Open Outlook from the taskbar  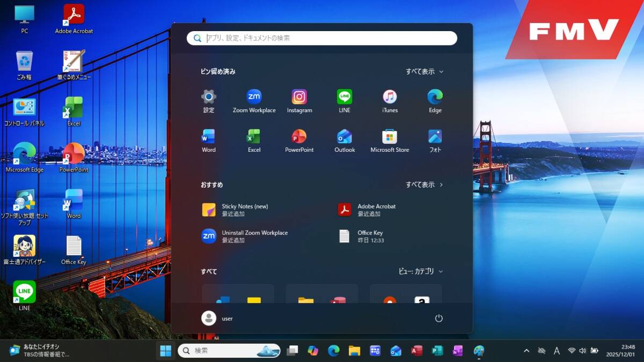pos(396,351)
